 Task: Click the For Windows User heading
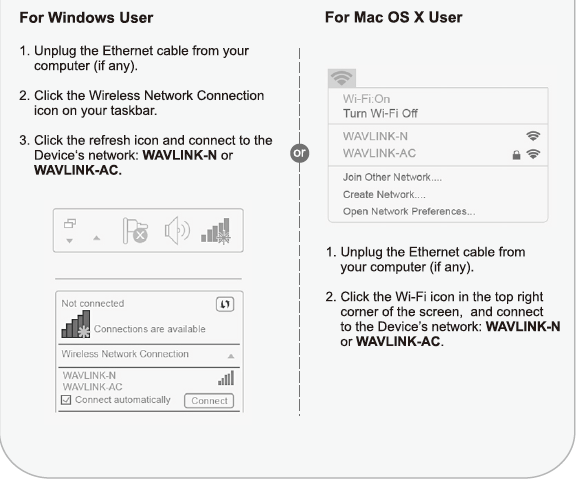point(86,18)
